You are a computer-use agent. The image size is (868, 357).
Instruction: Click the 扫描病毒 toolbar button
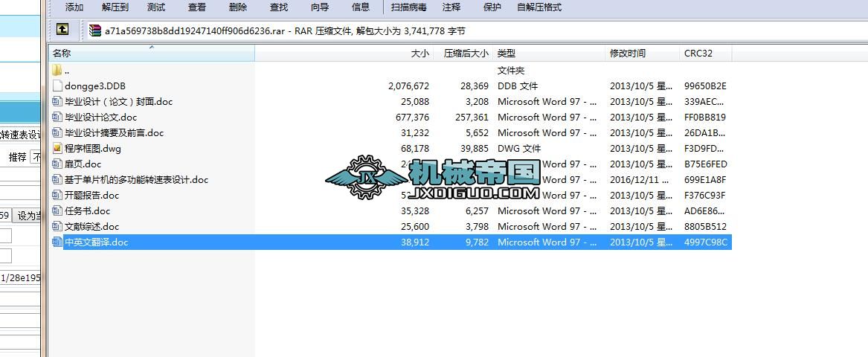pyautogui.click(x=408, y=7)
